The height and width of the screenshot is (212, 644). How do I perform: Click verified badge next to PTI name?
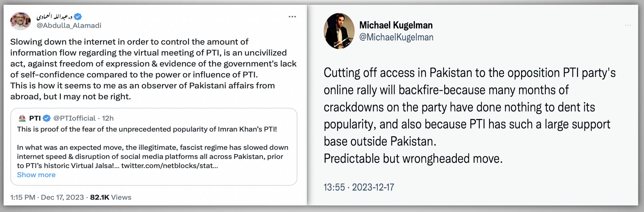(47, 118)
